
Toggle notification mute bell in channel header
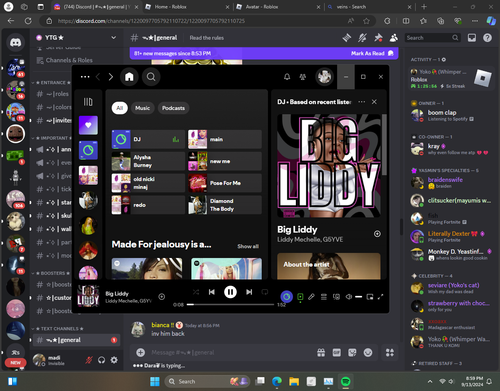coord(362,38)
